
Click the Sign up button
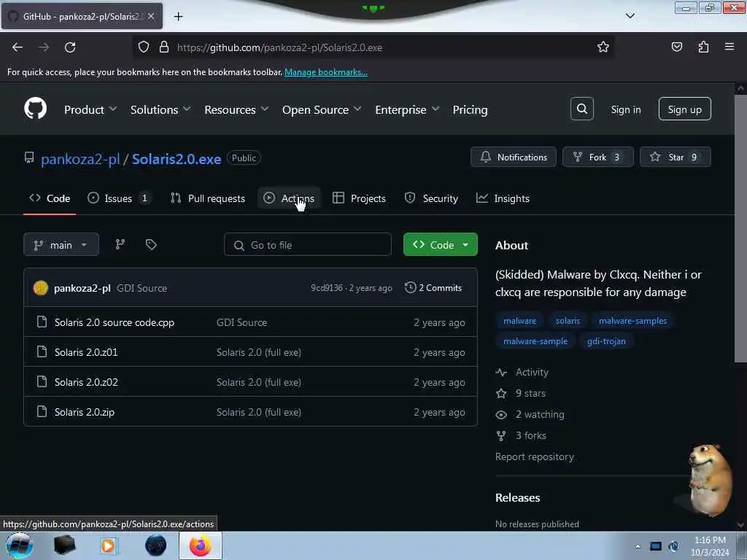point(684,109)
